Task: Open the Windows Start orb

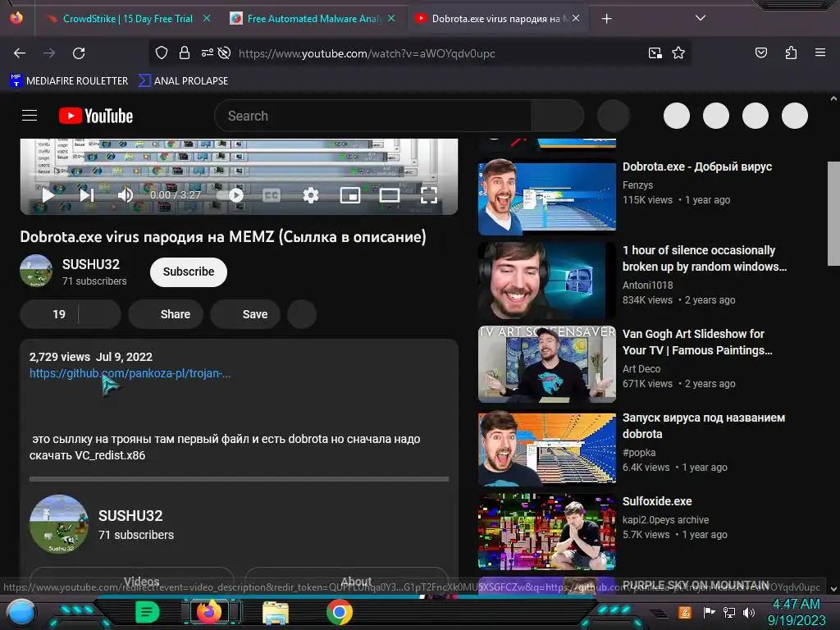Action: (x=21, y=612)
